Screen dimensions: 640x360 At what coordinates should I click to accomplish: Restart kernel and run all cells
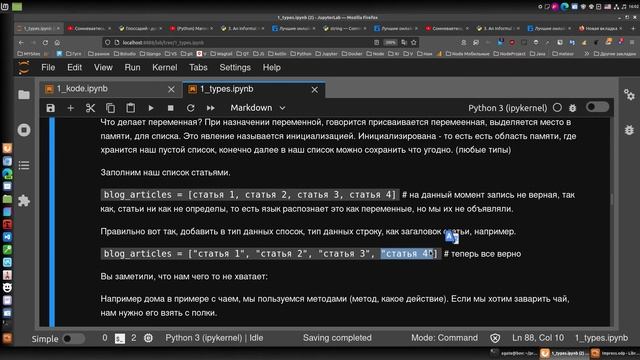(211, 108)
